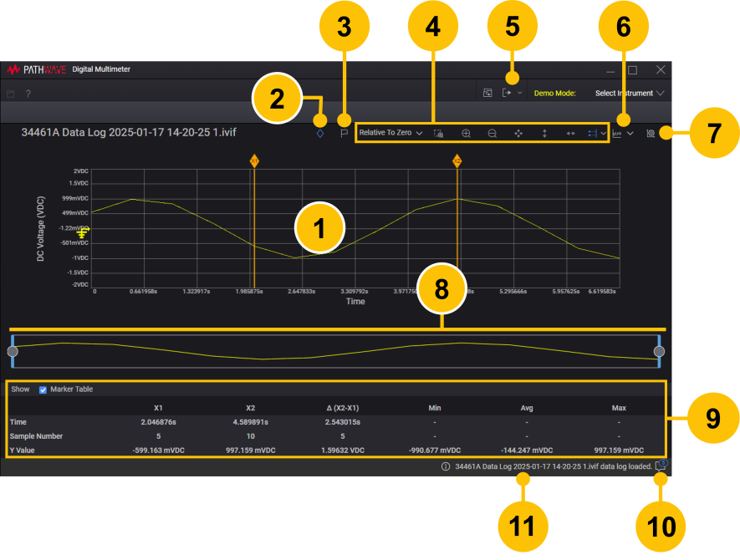The image size is (740, 560).
Task: Toggle the blue diamond marker icon
Action: coord(320,134)
